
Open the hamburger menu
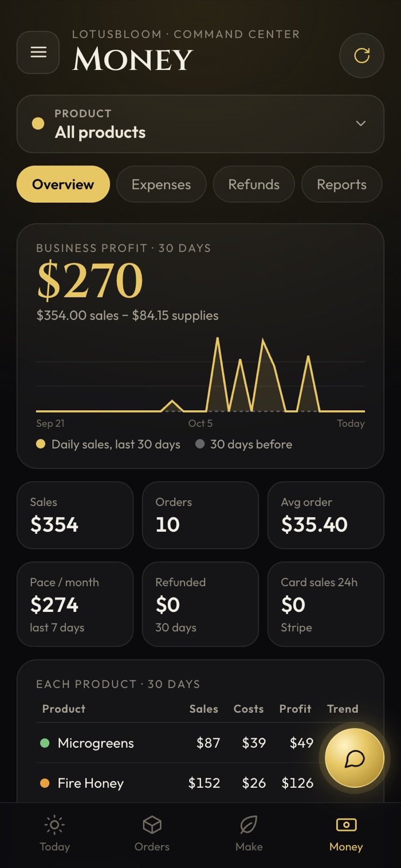[x=38, y=53]
